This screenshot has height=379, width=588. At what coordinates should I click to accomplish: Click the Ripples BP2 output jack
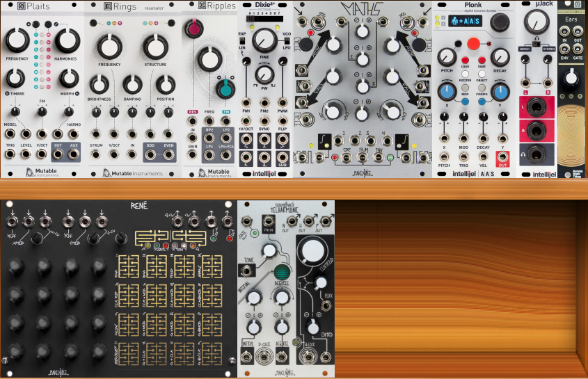coord(209,138)
